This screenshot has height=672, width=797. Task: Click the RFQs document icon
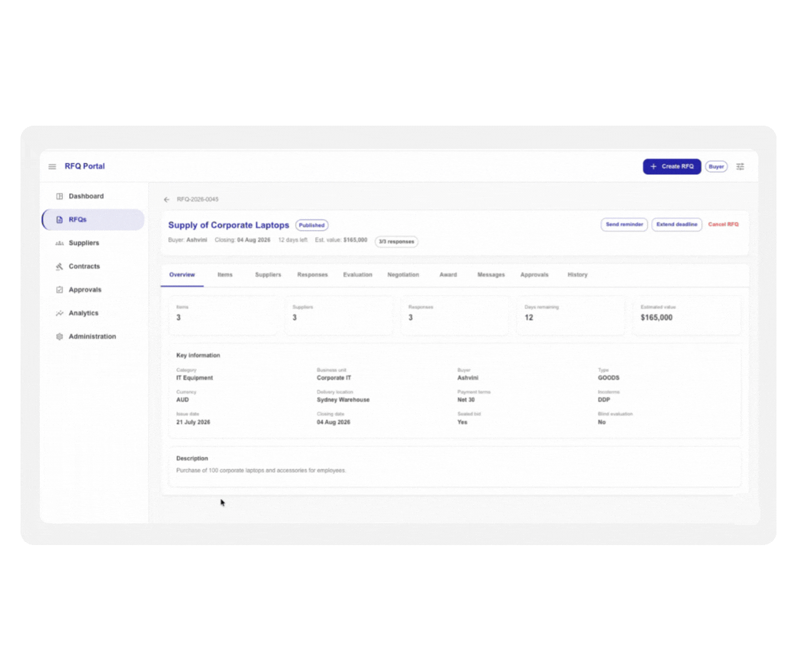[x=60, y=220]
